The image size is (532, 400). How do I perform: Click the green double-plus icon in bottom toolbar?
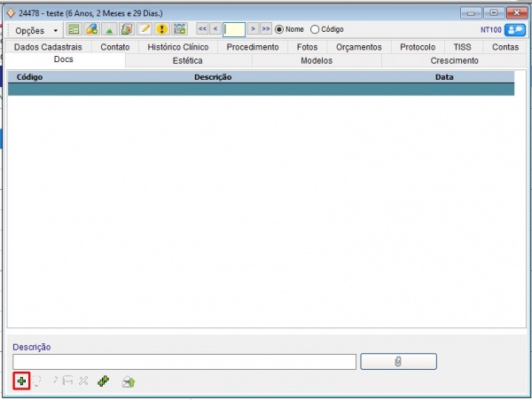(x=103, y=380)
